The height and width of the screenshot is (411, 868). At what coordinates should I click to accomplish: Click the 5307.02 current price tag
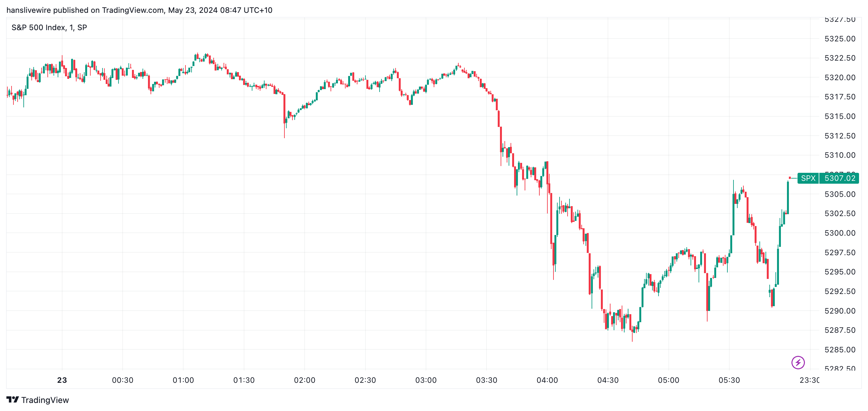click(x=839, y=178)
